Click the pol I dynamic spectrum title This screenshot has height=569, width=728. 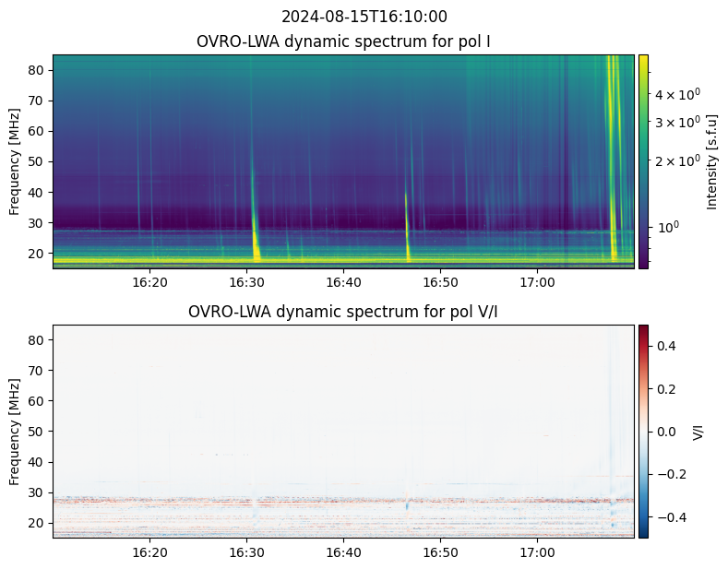(x=343, y=41)
